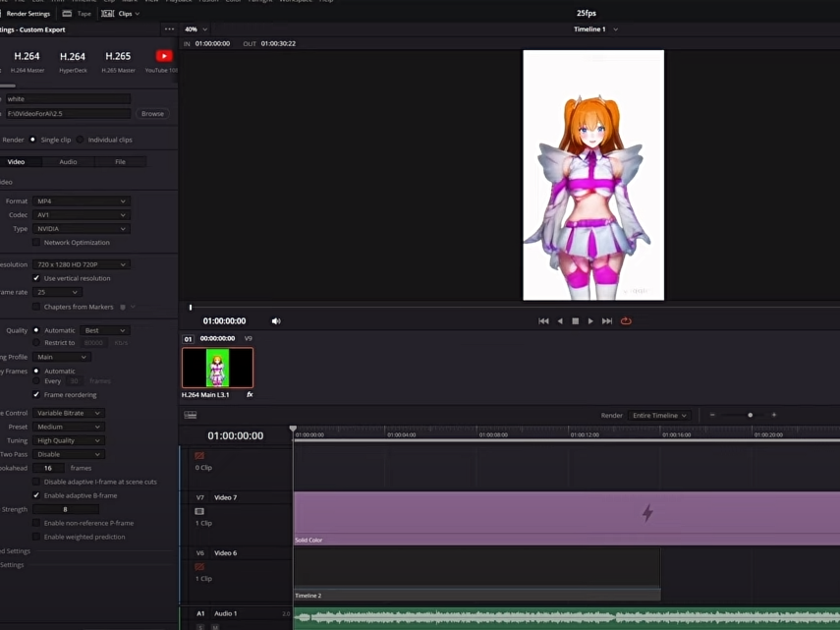Enable Network Optimization checkbox
840x630 pixels.
point(36,242)
